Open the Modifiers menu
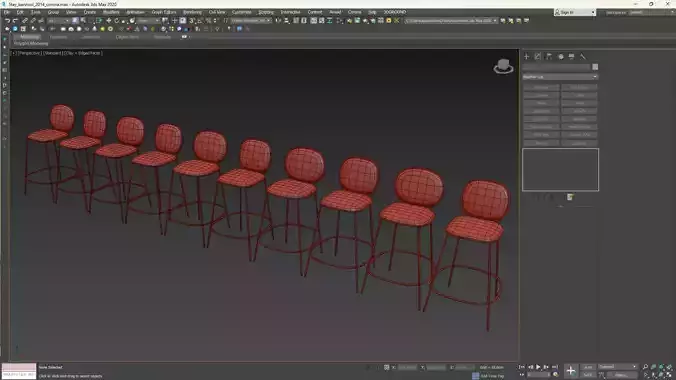 point(111,12)
